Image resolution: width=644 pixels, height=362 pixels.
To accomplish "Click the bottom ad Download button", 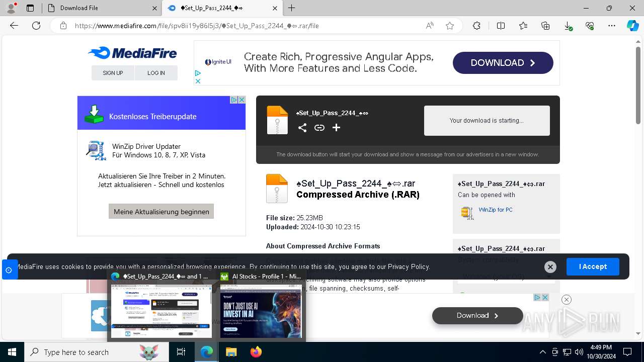I will (x=477, y=315).
